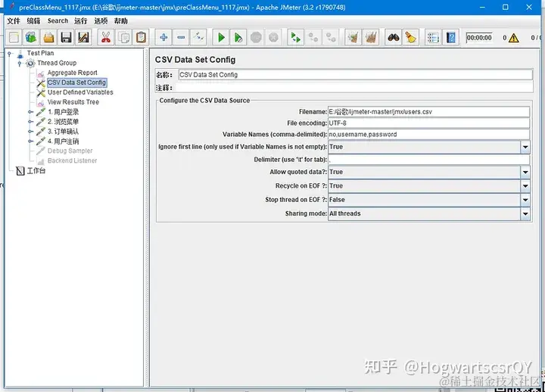This screenshot has height=392, width=545.
Task: Click the 00:00:00 elapsed time display
Action: point(479,38)
